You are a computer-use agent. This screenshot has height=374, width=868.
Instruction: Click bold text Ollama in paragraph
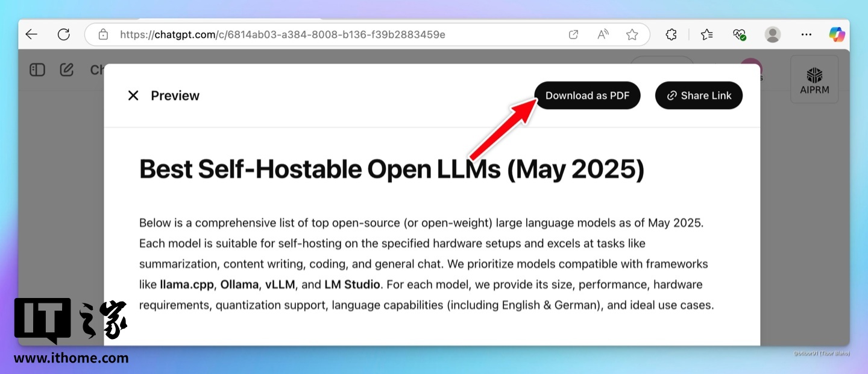(239, 284)
